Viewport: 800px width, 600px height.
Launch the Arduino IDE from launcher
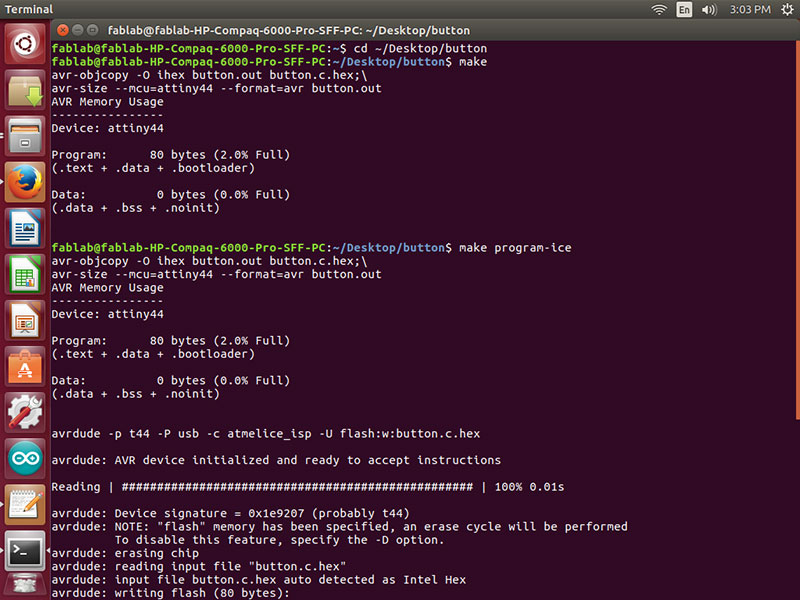click(24, 458)
